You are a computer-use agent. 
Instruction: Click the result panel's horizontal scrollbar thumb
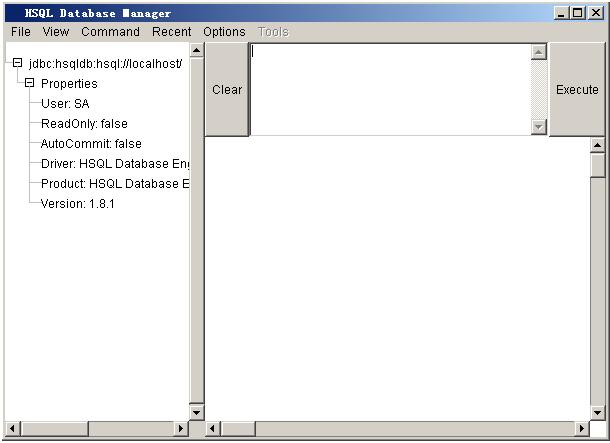pos(238,429)
